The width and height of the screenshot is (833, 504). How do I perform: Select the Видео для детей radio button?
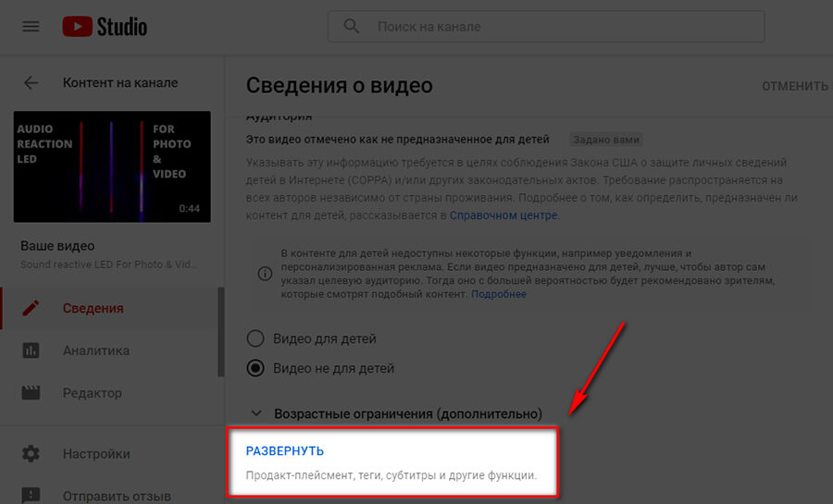point(255,338)
